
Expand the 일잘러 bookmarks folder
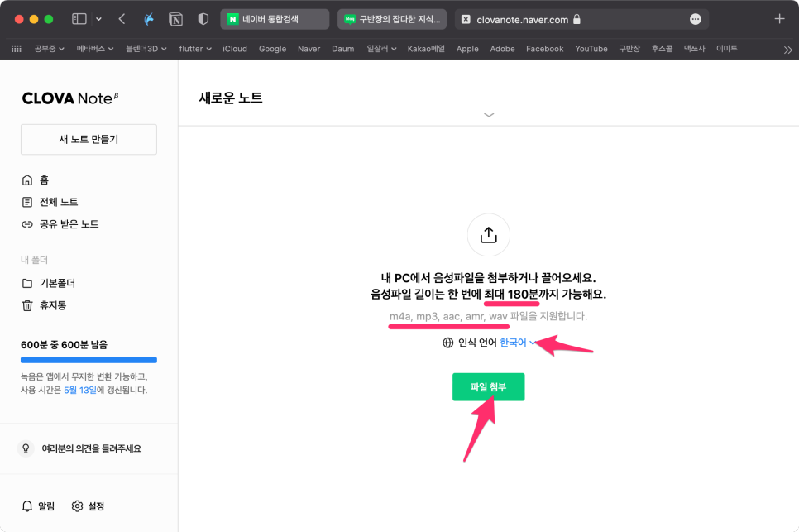381,49
